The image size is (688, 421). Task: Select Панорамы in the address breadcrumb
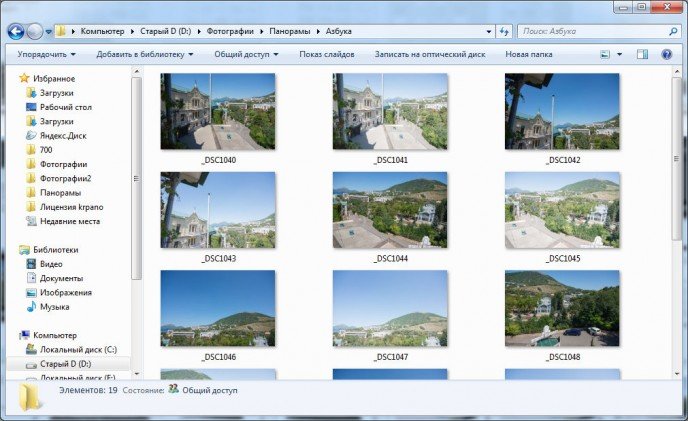[x=290, y=31]
